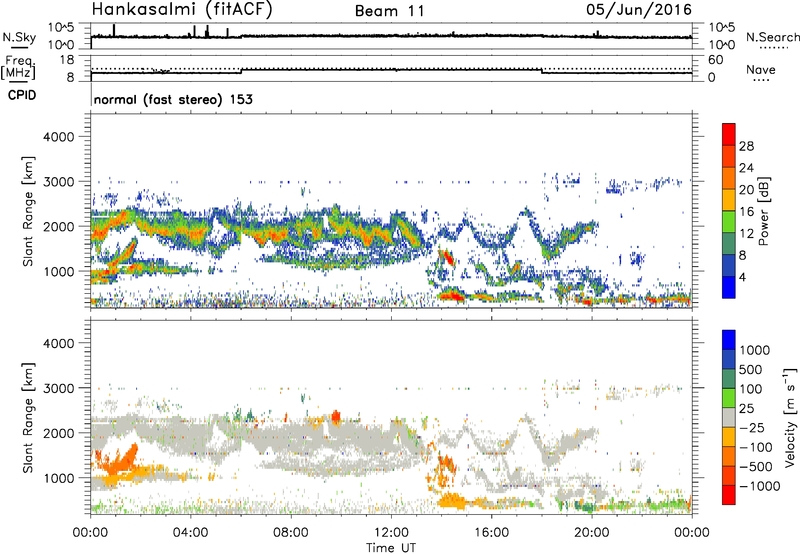
Task: Click the Power [dB] colorbar label
Action: point(763,211)
